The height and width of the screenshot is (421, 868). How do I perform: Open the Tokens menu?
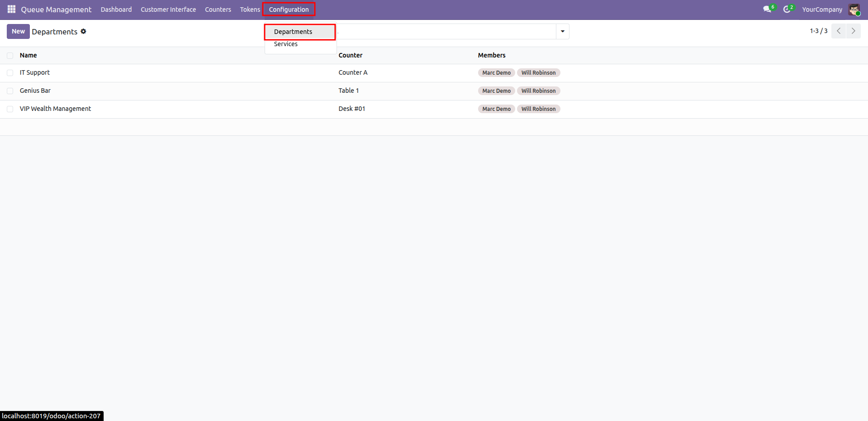[250, 10]
